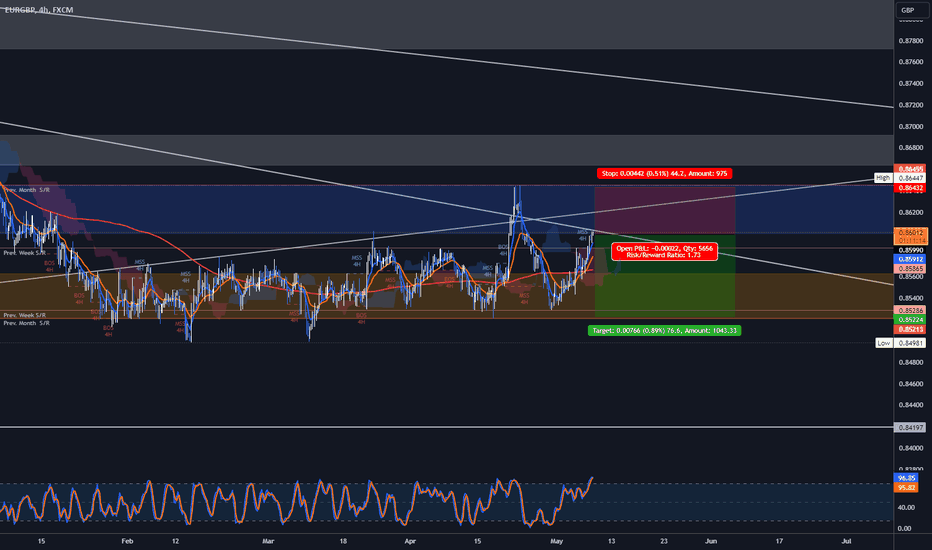Click the 0.84981 low price value
The width and height of the screenshot is (932, 550).
911,343
